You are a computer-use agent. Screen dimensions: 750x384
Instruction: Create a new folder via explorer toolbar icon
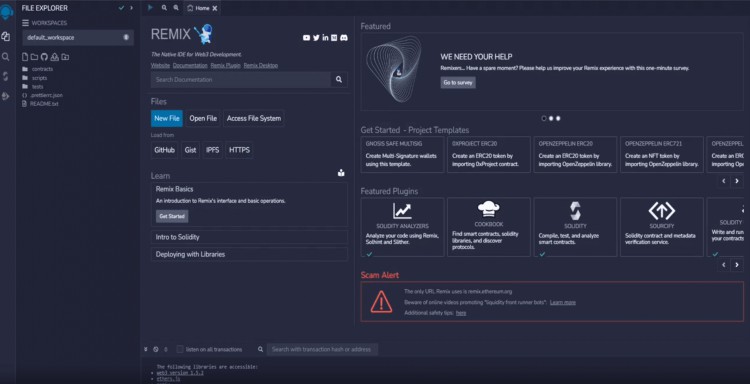click(34, 57)
